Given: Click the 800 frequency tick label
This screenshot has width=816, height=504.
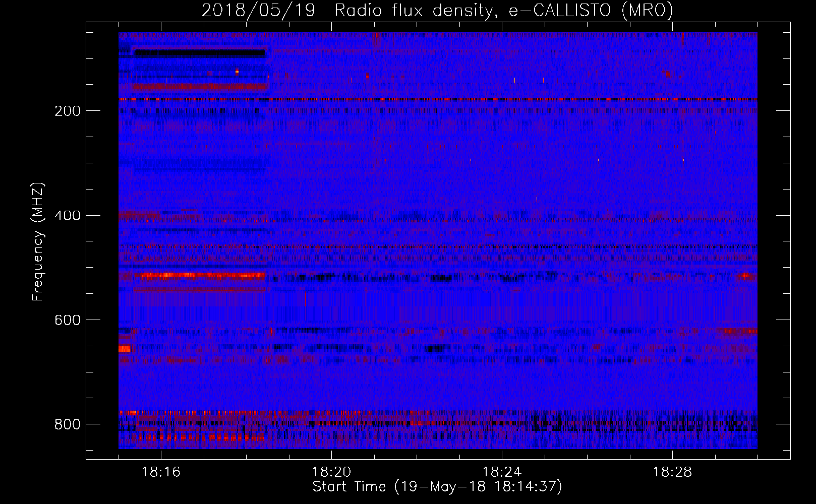Looking at the screenshot, I should [68, 424].
